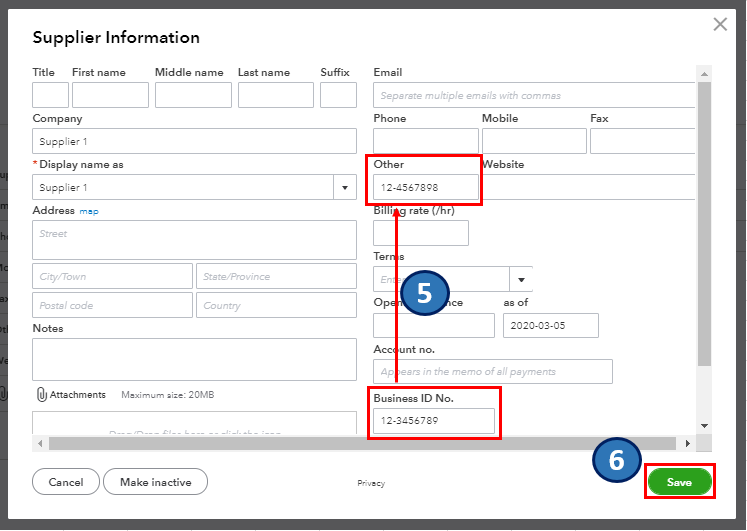Click the Opening balance amount field
747x531 pixels.
pyautogui.click(x=434, y=325)
